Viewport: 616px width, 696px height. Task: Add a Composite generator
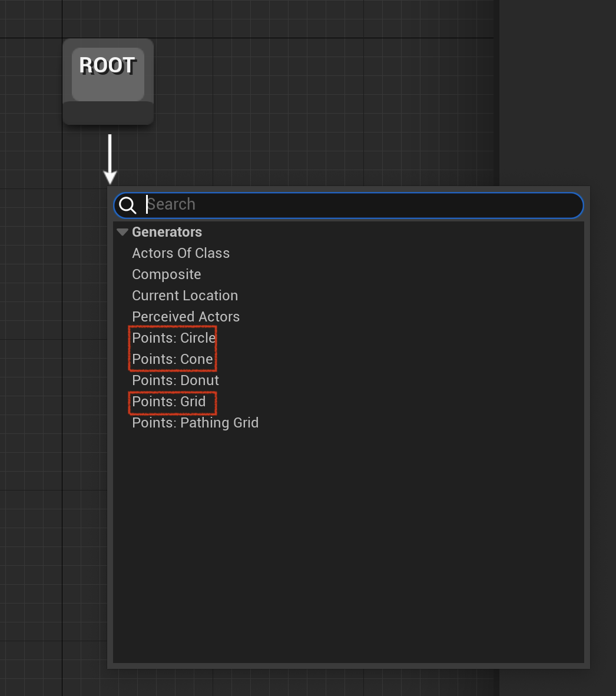[x=167, y=274]
